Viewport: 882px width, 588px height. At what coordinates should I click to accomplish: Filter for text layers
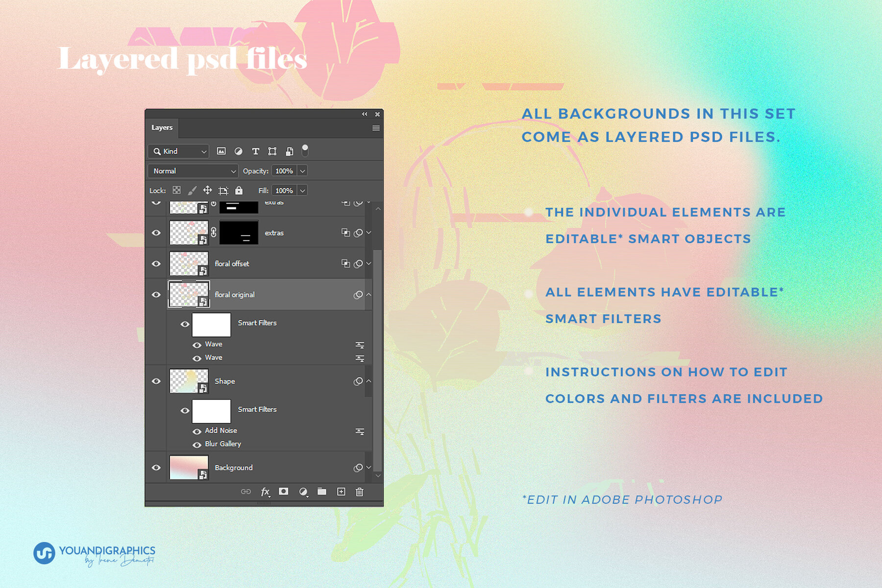point(255,151)
